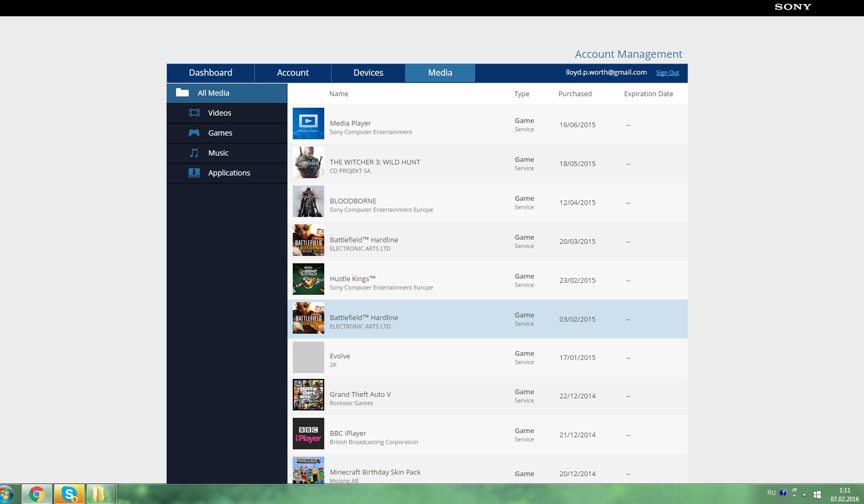Click the Account Management heading
Viewport: 864px width, 504px height.
click(629, 54)
